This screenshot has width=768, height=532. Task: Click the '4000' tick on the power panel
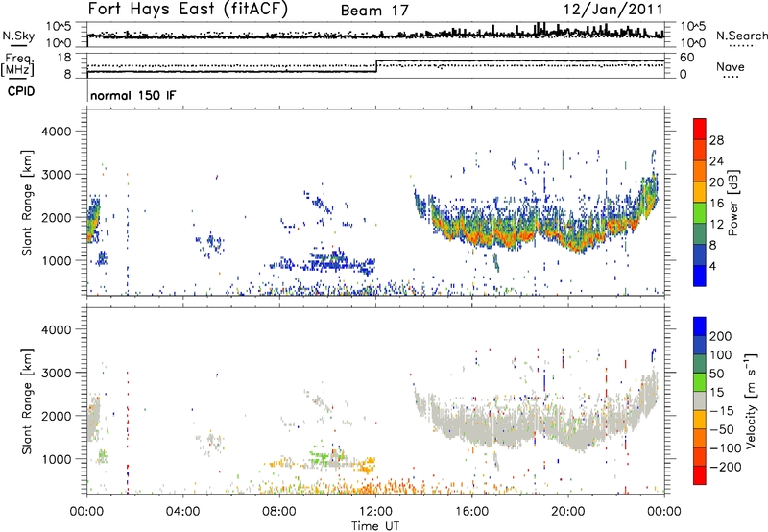coord(56,132)
